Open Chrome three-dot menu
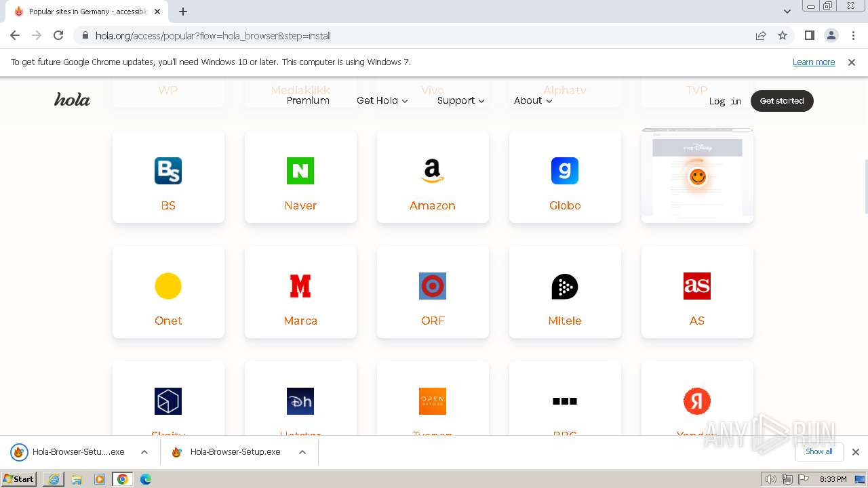868x488 pixels. (853, 35)
